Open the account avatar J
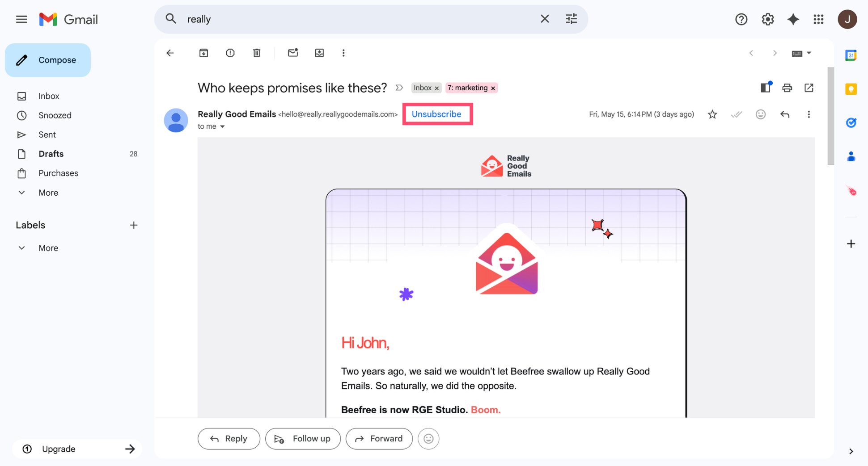The width and height of the screenshot is (868, 466). pos(847,19)
